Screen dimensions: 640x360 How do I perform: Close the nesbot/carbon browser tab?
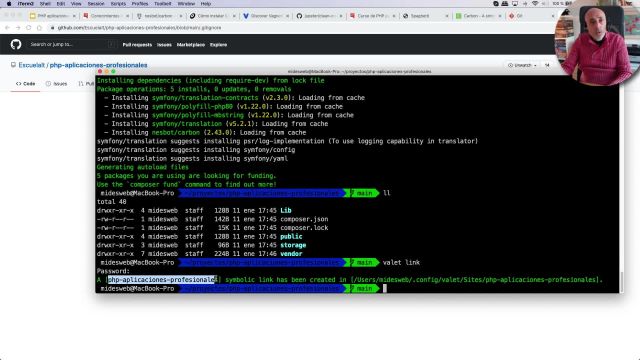(x=181, y=16)
